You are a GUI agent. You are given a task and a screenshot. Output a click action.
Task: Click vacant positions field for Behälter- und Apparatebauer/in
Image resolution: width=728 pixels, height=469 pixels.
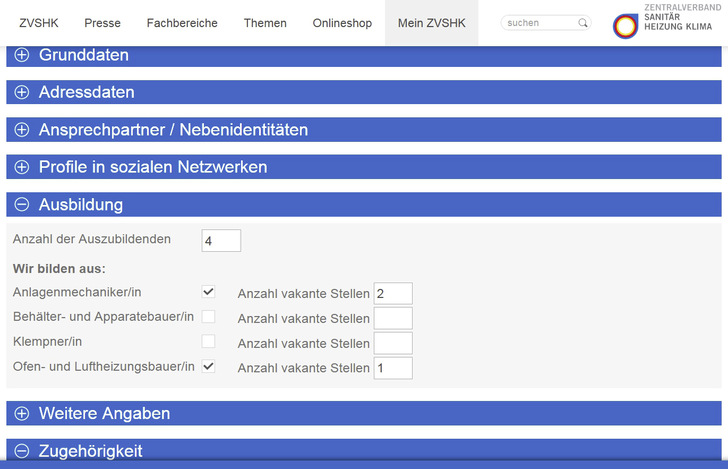point(393,319)
